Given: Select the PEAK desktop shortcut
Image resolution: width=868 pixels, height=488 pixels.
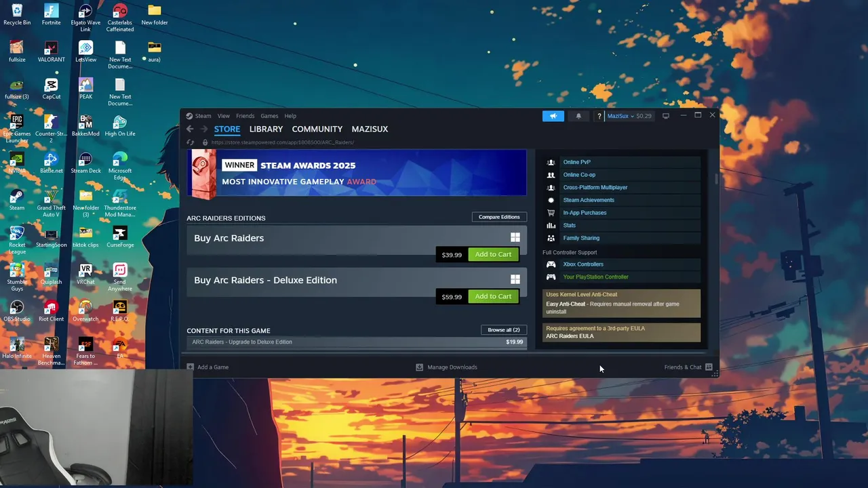Looking at the screenshot, I should pos(85,89).
